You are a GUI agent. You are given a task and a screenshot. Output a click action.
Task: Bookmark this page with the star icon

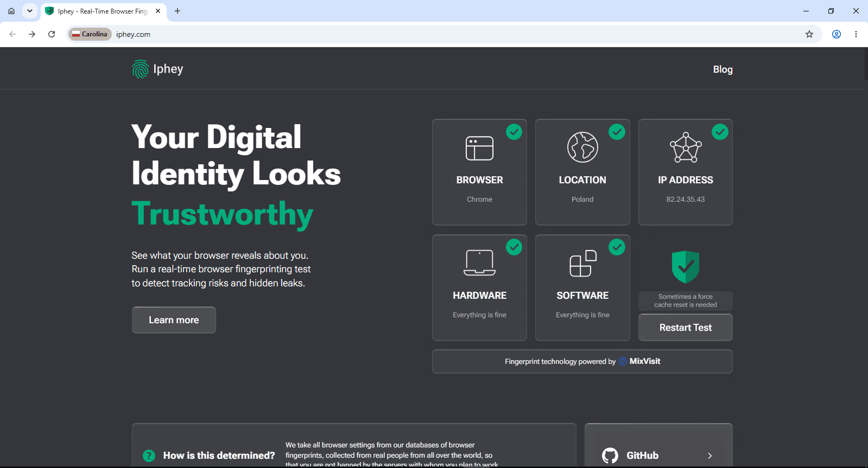pos(809,34)
